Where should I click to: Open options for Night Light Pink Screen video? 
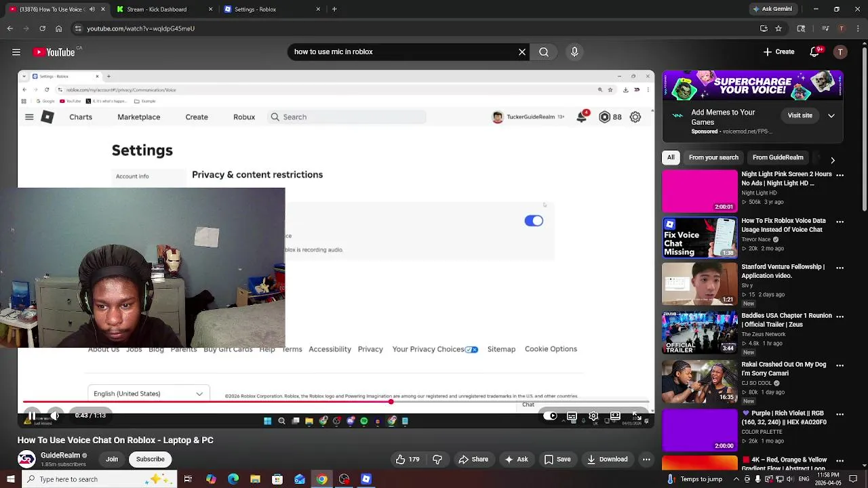840,175
